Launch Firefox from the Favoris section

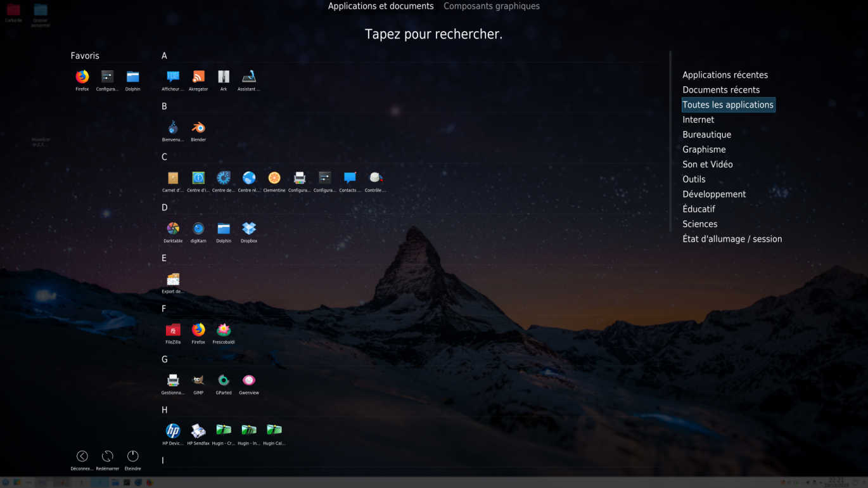tap(82, 77)
